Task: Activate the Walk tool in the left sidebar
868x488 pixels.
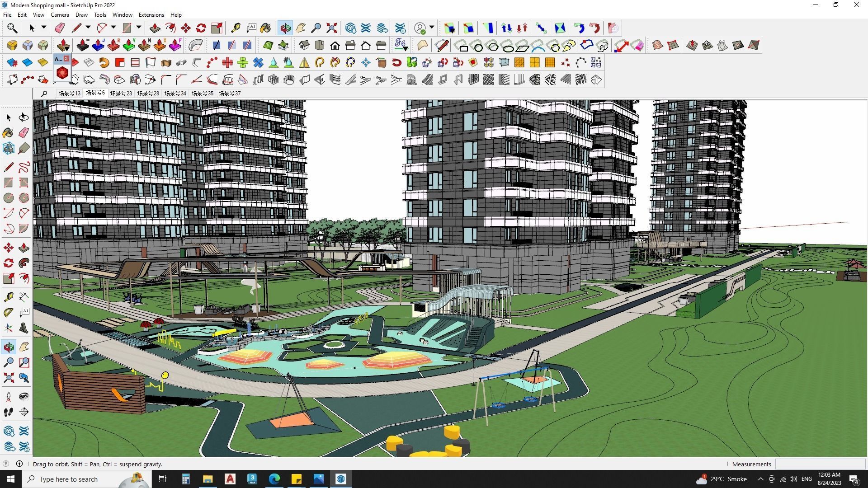Action: click(x=8, y=412)
